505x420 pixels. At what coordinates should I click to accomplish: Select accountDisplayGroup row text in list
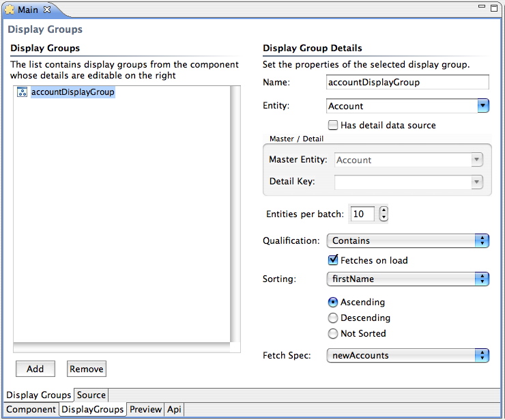(73, 92)
